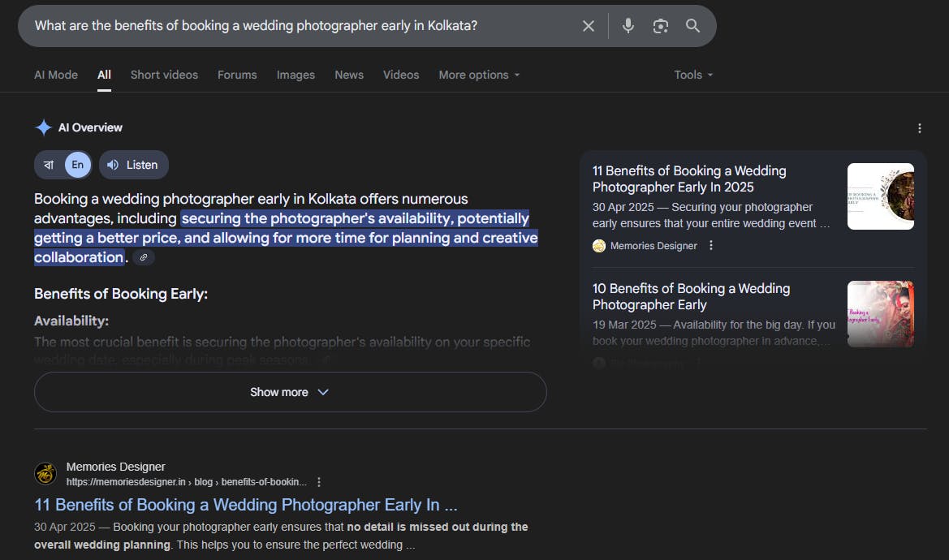This screenshot has width=949, height=560.
Task: Open the AI Mode tab
Action: coord(56,75)
